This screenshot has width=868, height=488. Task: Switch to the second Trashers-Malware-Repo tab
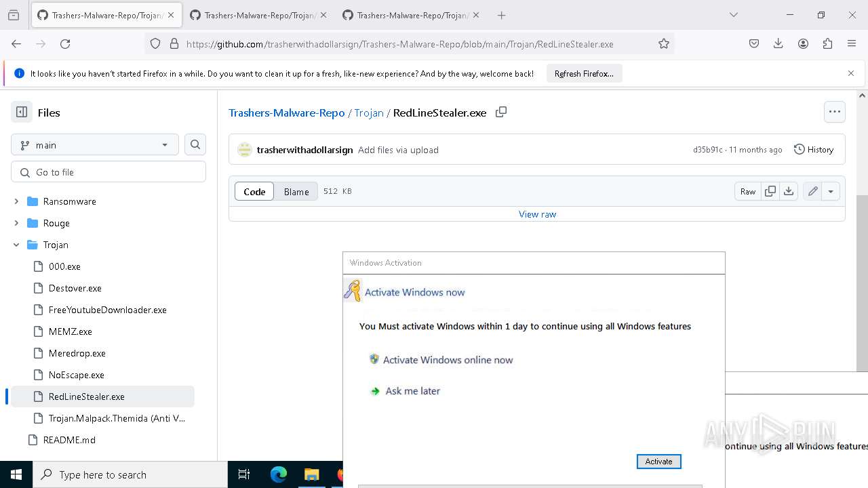258,15
